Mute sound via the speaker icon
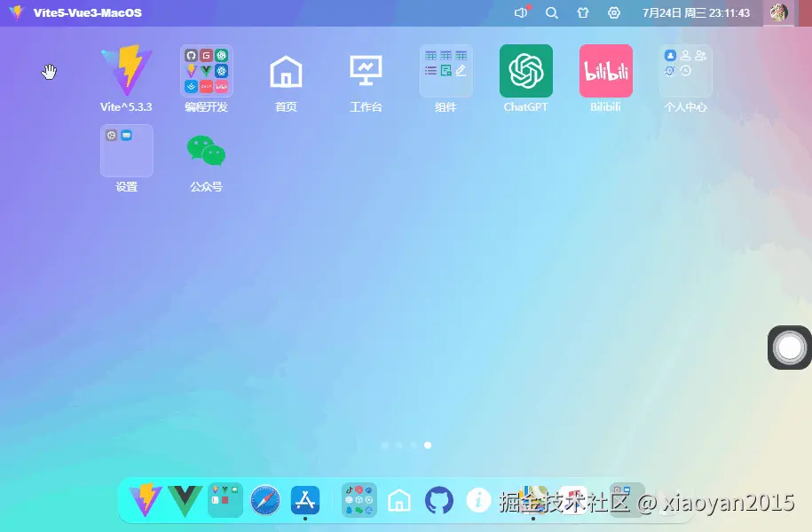 519,12
